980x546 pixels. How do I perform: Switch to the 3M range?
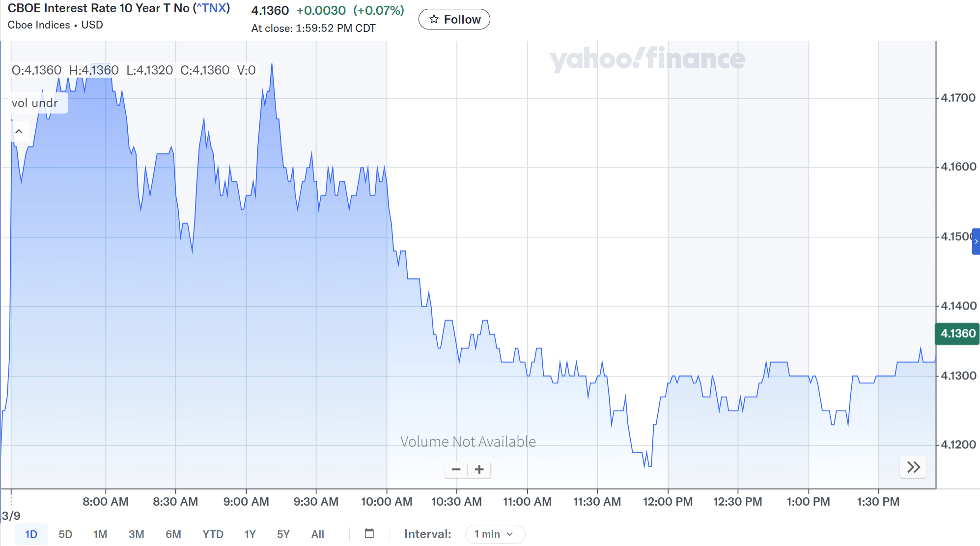[x=136, y=534]
